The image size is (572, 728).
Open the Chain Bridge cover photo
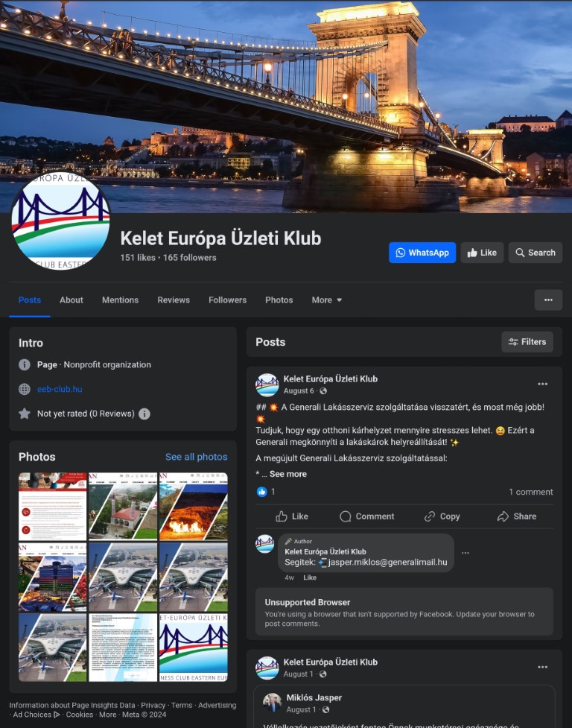tap(286, 107)
